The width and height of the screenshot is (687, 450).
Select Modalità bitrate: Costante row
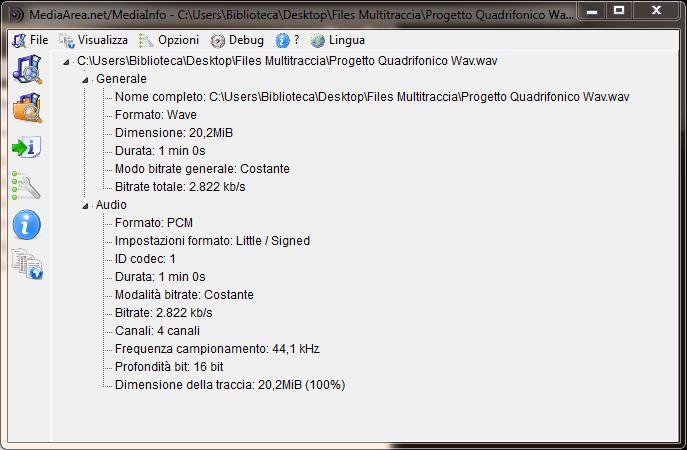[x=184, y=294]
